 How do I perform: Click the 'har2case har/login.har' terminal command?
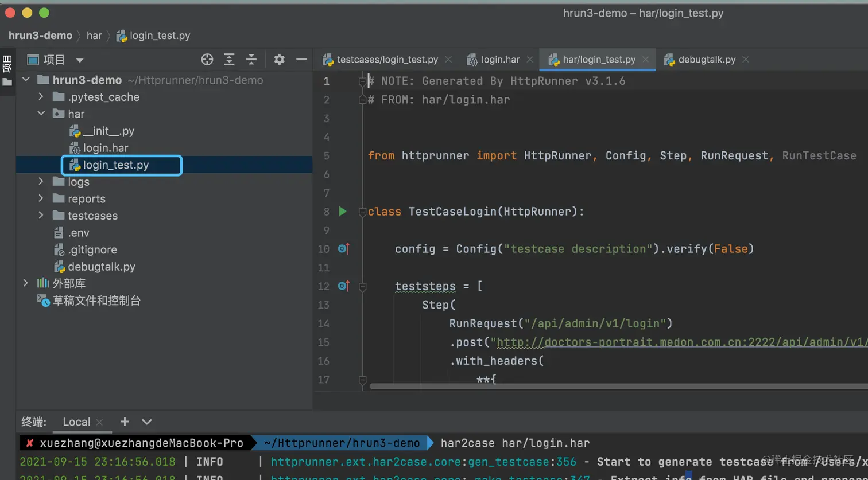(515, 443)
